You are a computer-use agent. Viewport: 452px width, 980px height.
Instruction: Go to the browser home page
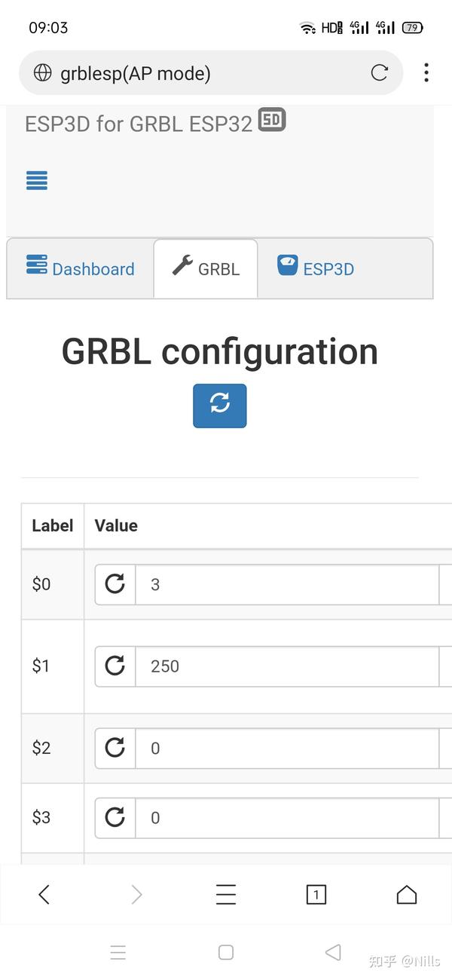407,895
